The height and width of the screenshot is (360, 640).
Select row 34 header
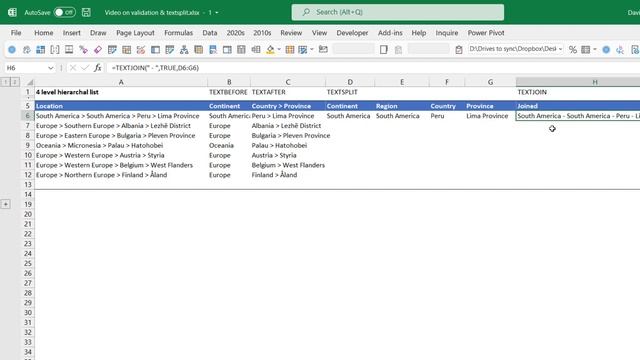[27, 352]
